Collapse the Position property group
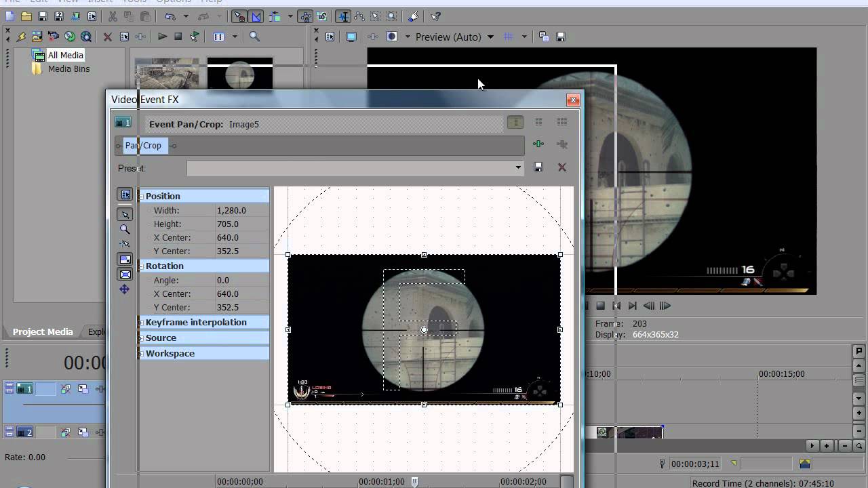This screenshot has height=488, width=868. [141, 196]
